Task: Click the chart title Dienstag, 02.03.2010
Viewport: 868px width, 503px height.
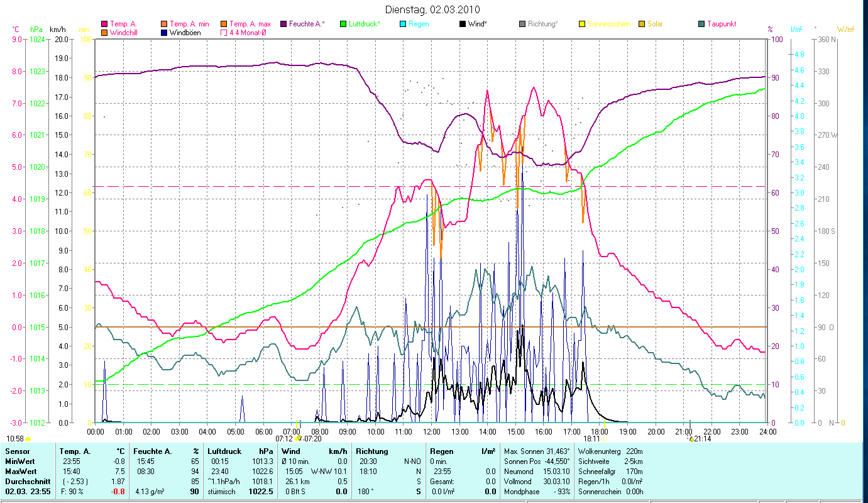Action: coord(432,9)
